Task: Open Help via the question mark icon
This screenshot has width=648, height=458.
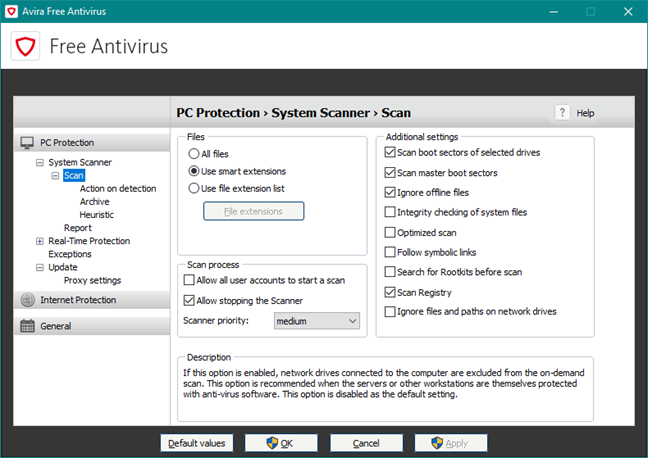Action: [x=562, y=112]
